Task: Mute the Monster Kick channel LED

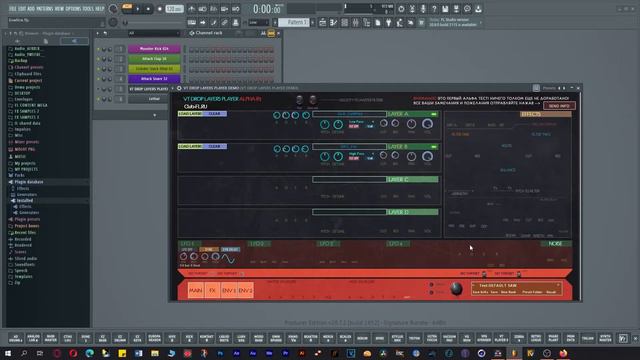Action: [x=98, y=49]
